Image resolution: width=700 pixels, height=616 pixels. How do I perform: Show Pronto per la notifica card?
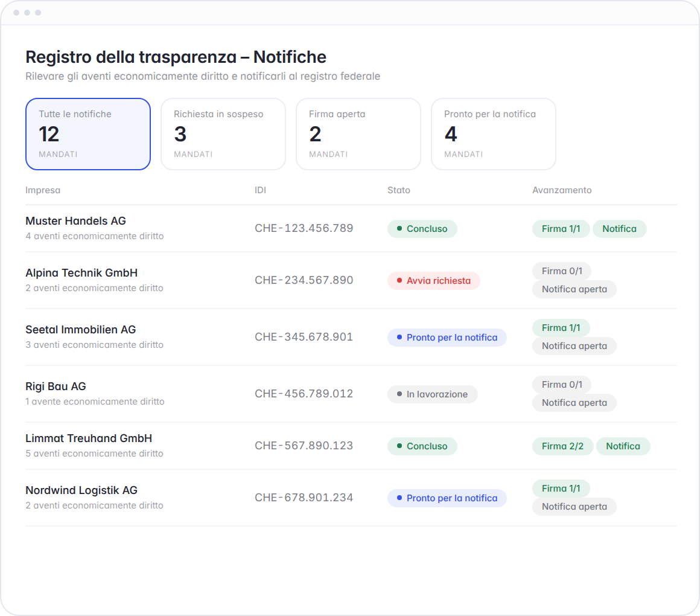pyautogui.click(x=493, y=134)
